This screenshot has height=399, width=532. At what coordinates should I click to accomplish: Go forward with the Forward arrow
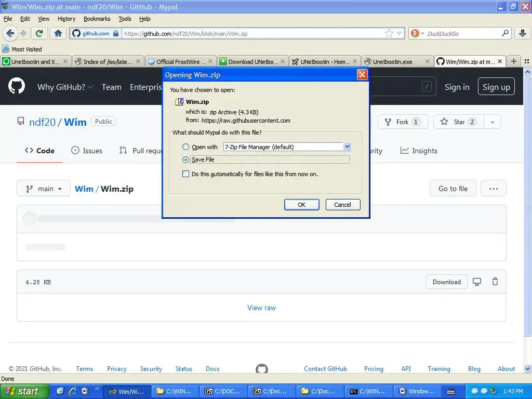pos(23,33)
